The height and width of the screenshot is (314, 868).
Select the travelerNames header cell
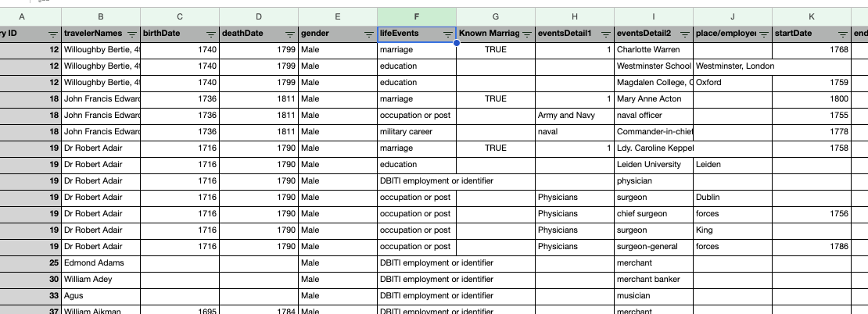point(101,34)
